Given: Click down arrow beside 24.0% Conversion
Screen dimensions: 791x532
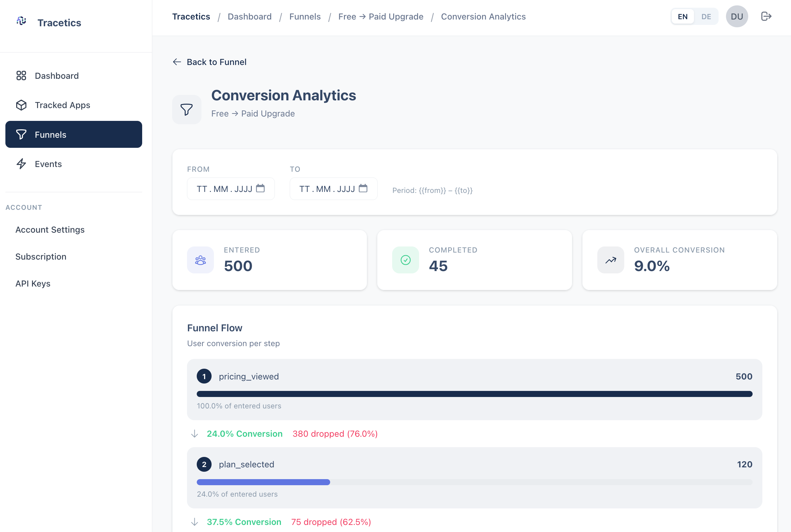Looking at the screenshot, I should pos(194,434).
